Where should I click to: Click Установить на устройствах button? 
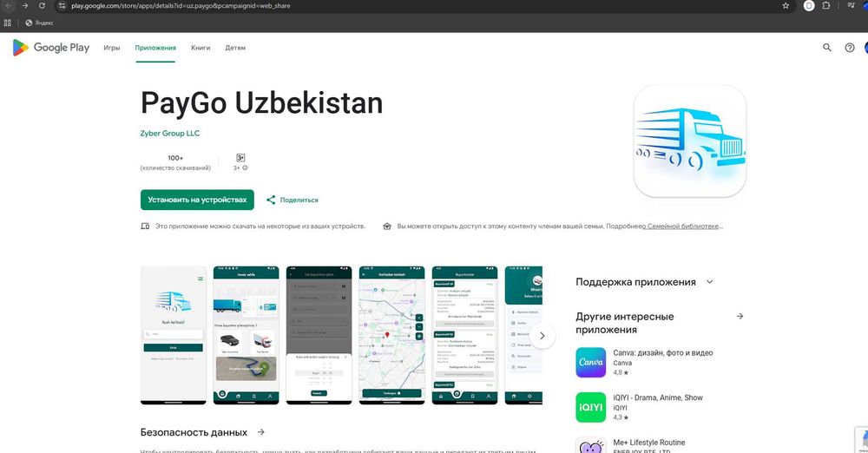click(x=197, y=200)
